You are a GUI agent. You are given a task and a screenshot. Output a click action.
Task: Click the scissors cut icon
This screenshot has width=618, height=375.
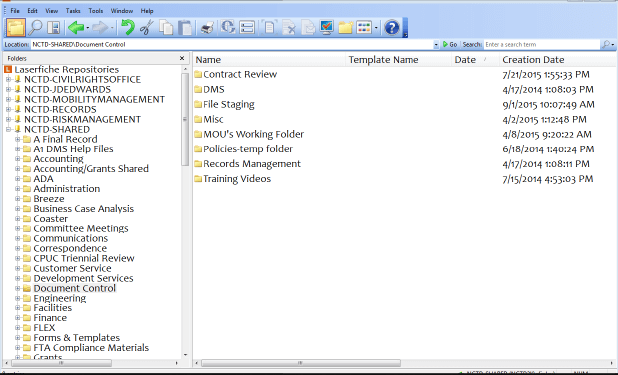click(147, 28)
